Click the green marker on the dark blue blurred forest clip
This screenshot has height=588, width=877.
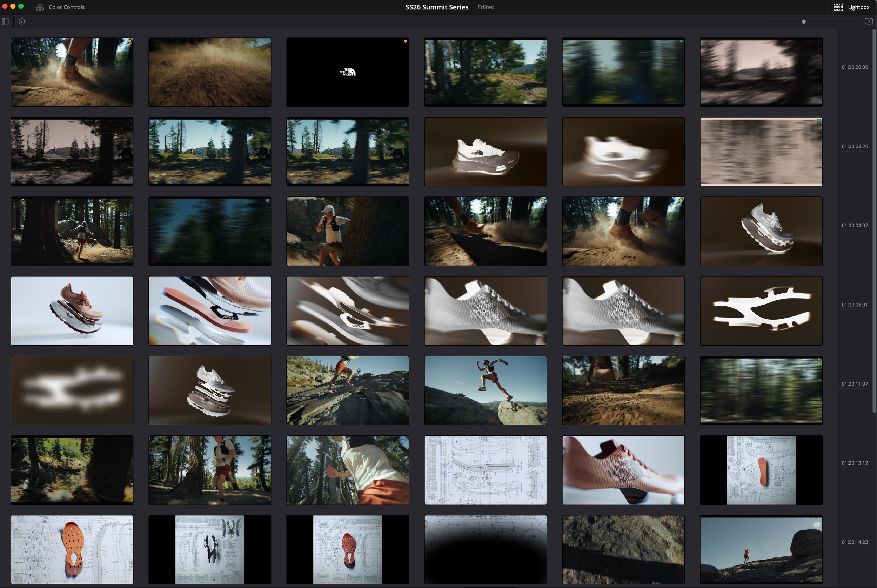click(x=267, y=201)
